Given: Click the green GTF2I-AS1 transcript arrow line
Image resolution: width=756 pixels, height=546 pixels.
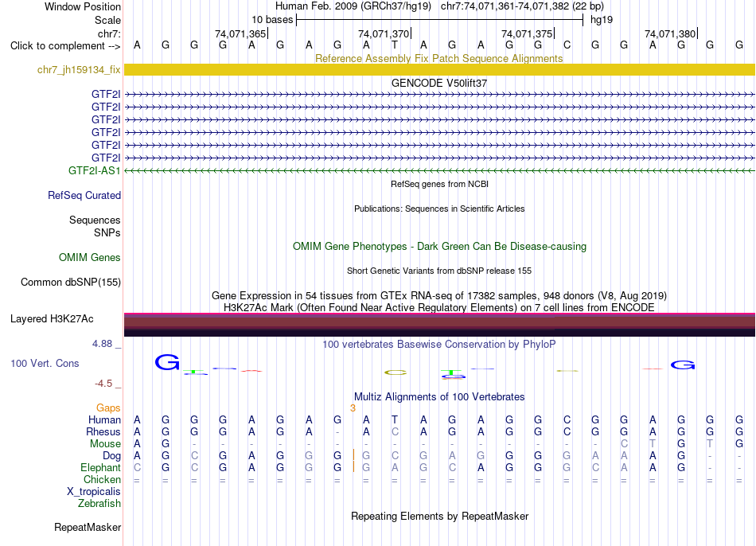Looking at the screenshot, I should point(439,171).
